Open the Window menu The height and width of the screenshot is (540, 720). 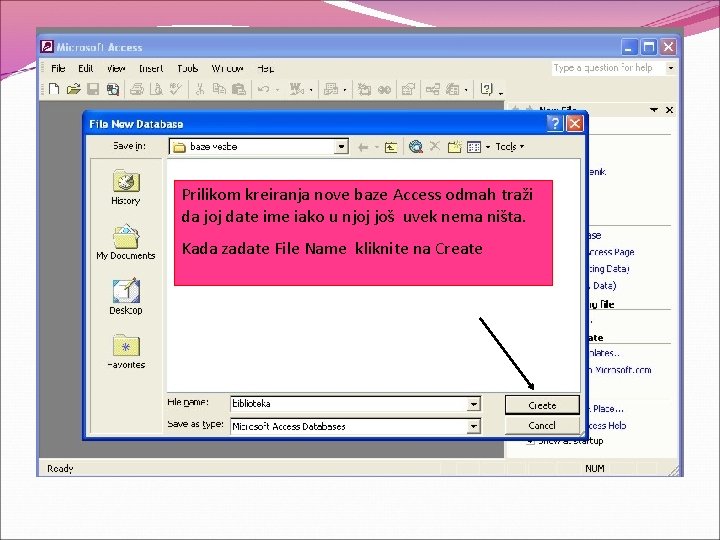tap(227, 68)
